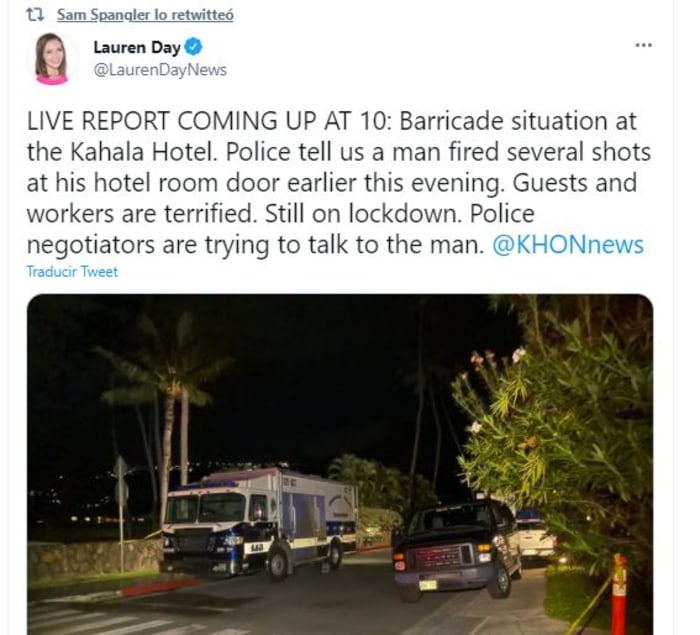
Task: Open Lauren Day's profile avatar
Action: [52, 58]
